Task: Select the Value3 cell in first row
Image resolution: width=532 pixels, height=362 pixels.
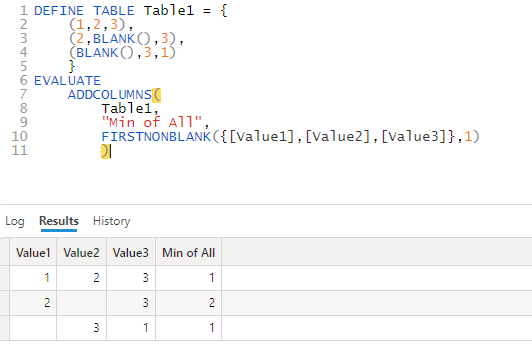Action: coord(131,278)
